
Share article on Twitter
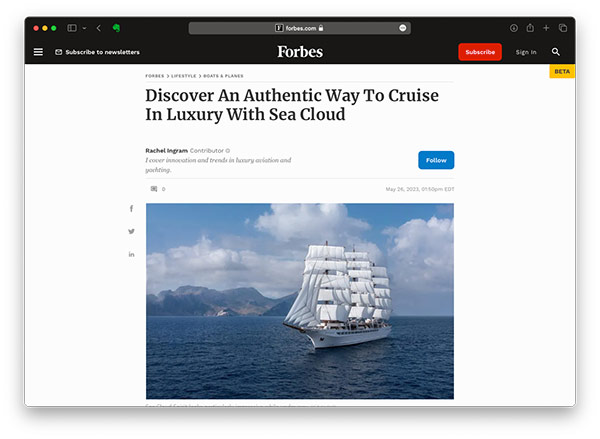tap(131, 231)
